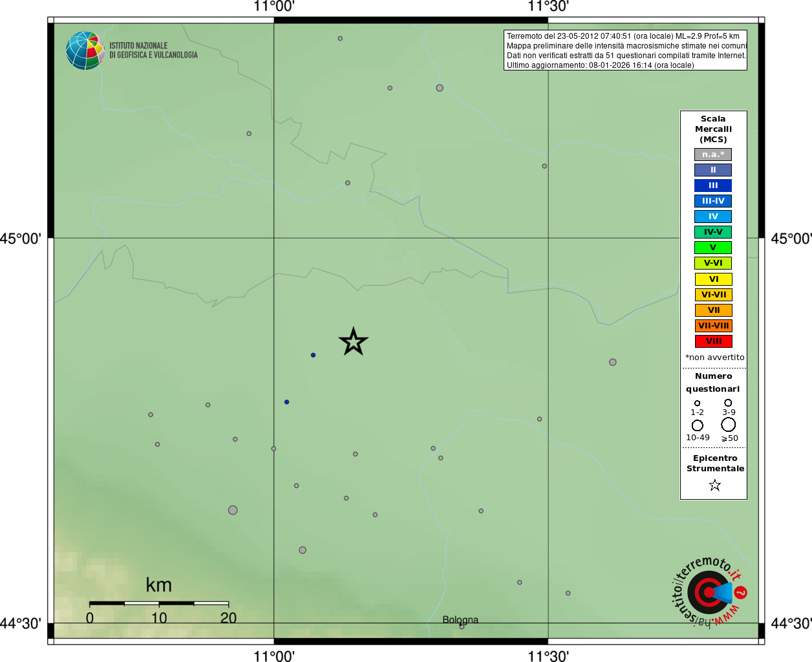812x662 pixels.
Task: Click the '20' scale bar tick label
Action: point(228,618)
